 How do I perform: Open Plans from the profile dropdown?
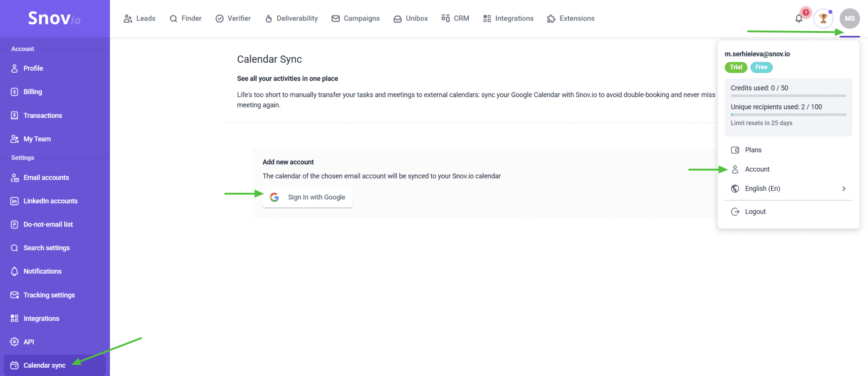pos(753,150)
